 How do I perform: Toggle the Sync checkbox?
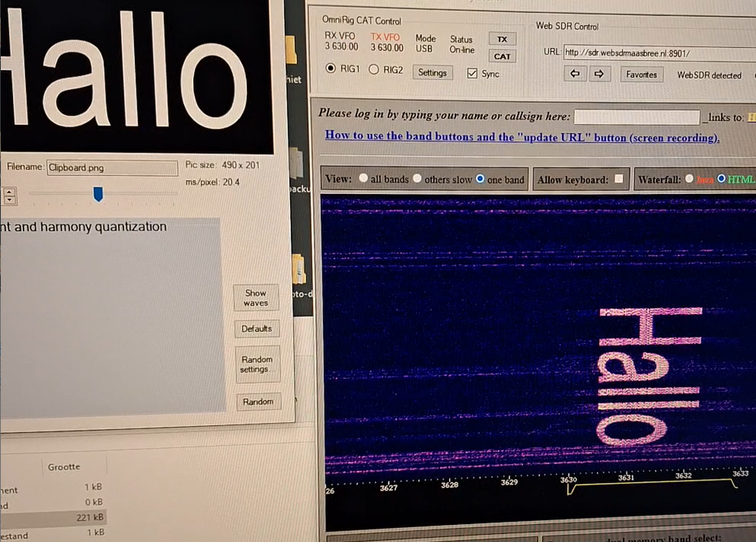472,73
